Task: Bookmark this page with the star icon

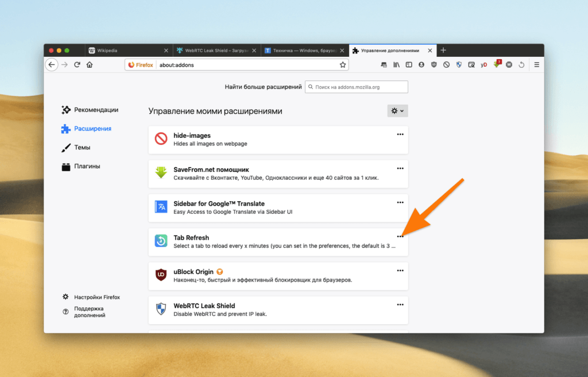Action: [x=342, y=64]
